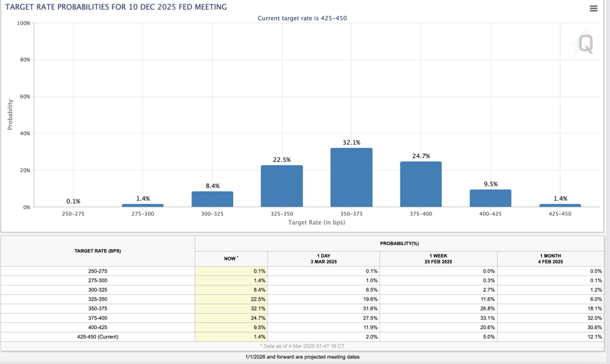Open the chart context menu hamburger icon
The image size is (610, 364).
pyautogui.click(x=593, y=8)
